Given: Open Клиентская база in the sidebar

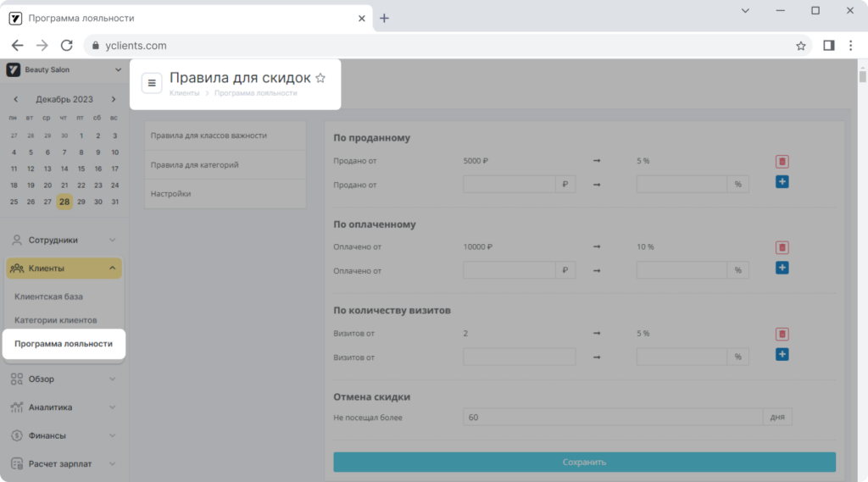Looking at the screenshot, I should pyautogui.click(x=48, y=296).
